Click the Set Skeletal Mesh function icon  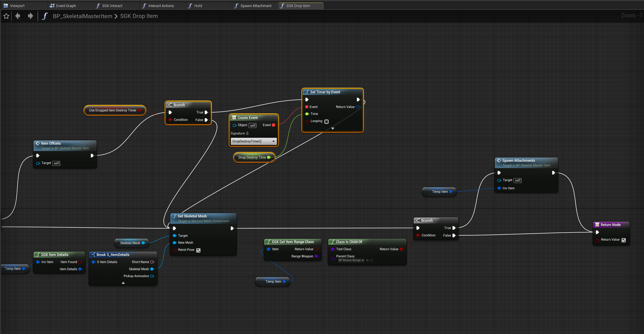175,216
